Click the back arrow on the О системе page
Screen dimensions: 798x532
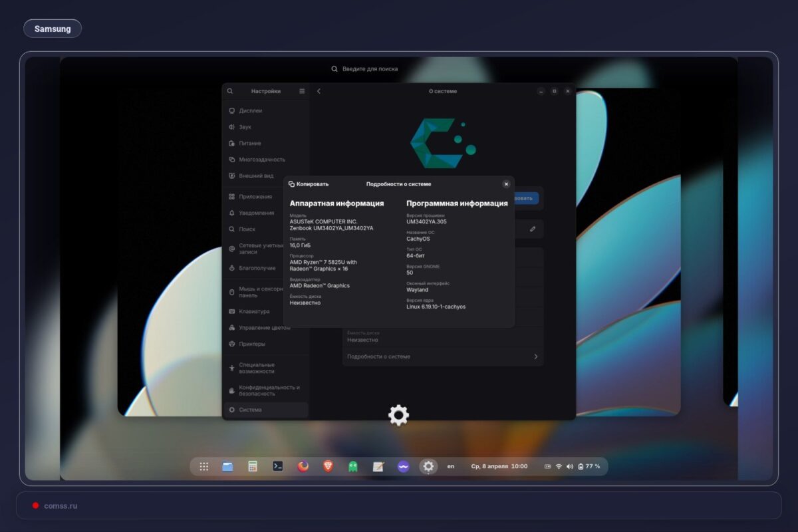coord(319,91)
